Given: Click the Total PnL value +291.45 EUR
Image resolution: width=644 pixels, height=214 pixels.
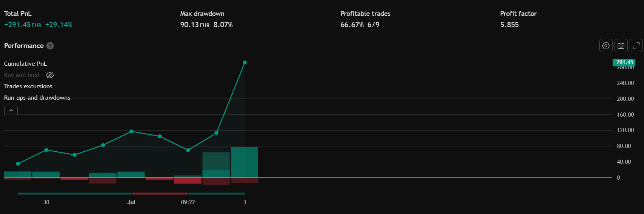Looking at the screenshot, I should click(23, 25).
